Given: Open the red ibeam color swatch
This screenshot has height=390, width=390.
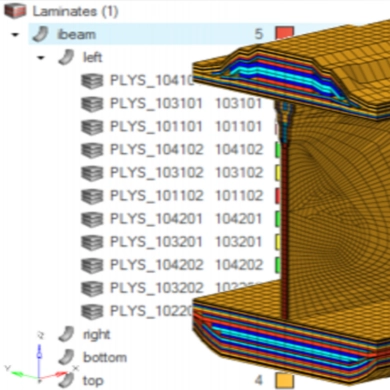Looking at the screenshot, I should tap(285, 34).
